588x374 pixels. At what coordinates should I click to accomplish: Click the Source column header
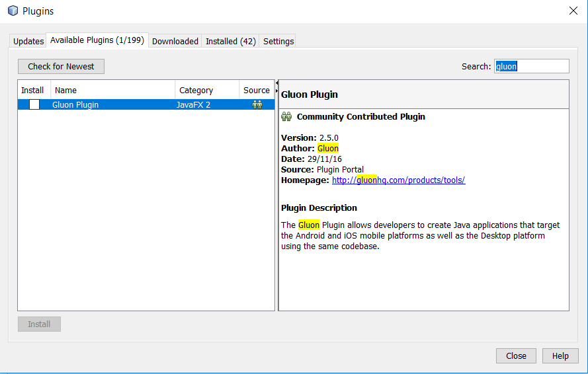256,90
